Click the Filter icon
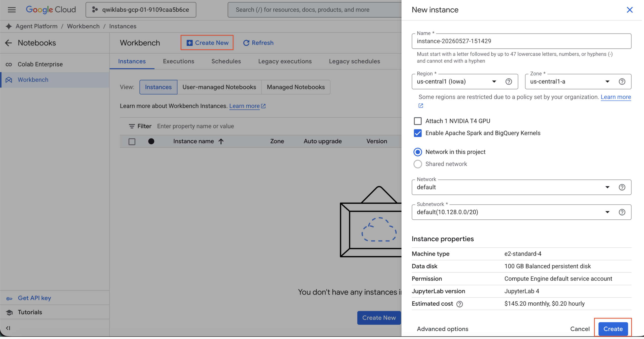644x339 pixels. [132, 126]
